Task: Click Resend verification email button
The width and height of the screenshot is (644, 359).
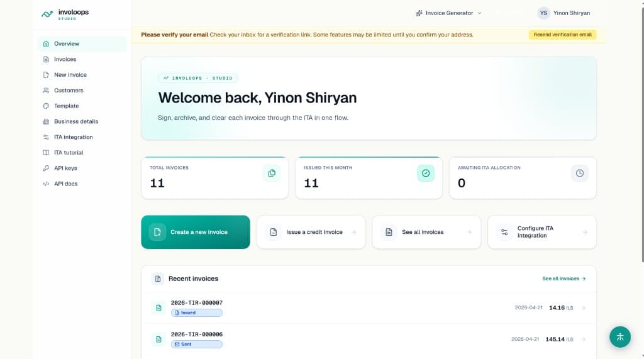Action: (562, 35)
